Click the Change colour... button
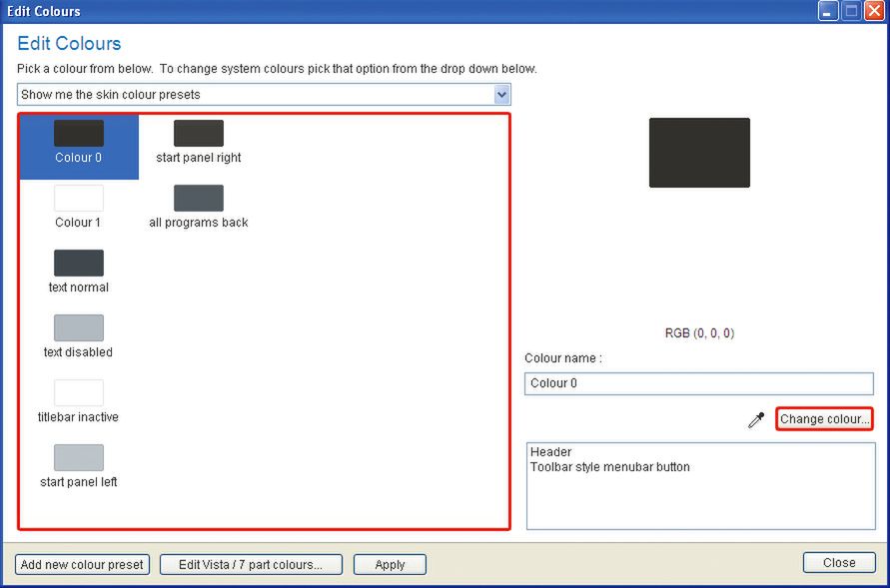The height and width of the screenshot is (588, 890). (x=824, y=419)
